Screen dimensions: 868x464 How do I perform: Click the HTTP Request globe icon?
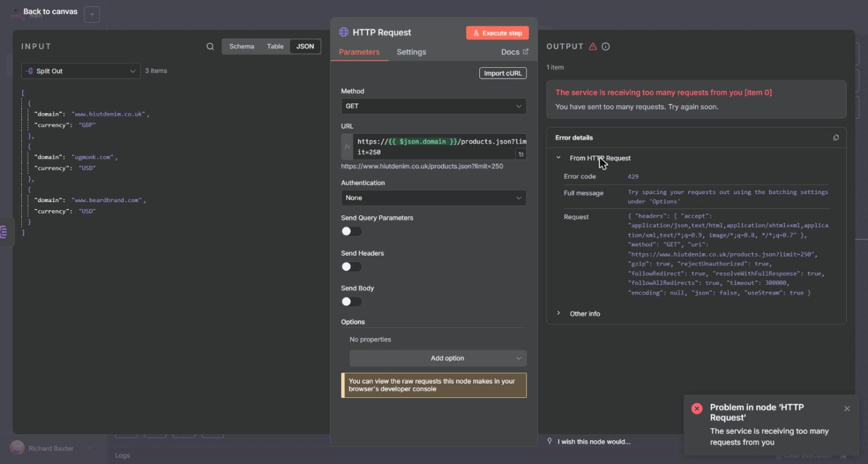pos(344,32)
